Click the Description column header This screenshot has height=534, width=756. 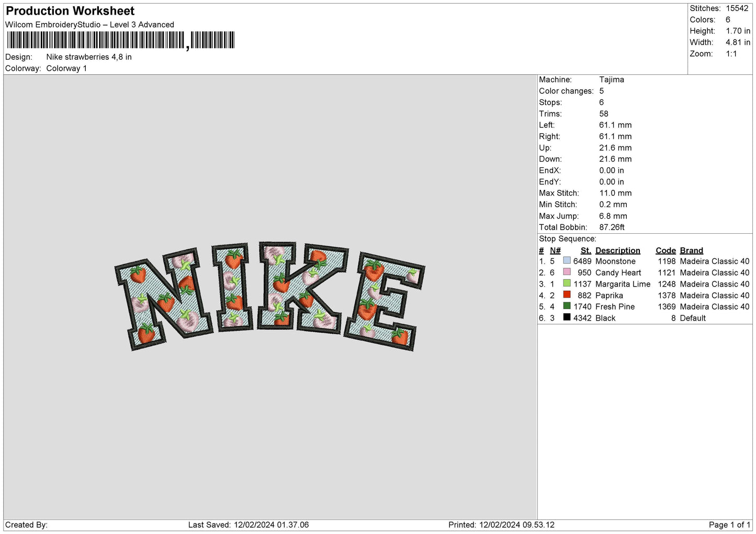[618, 251]
